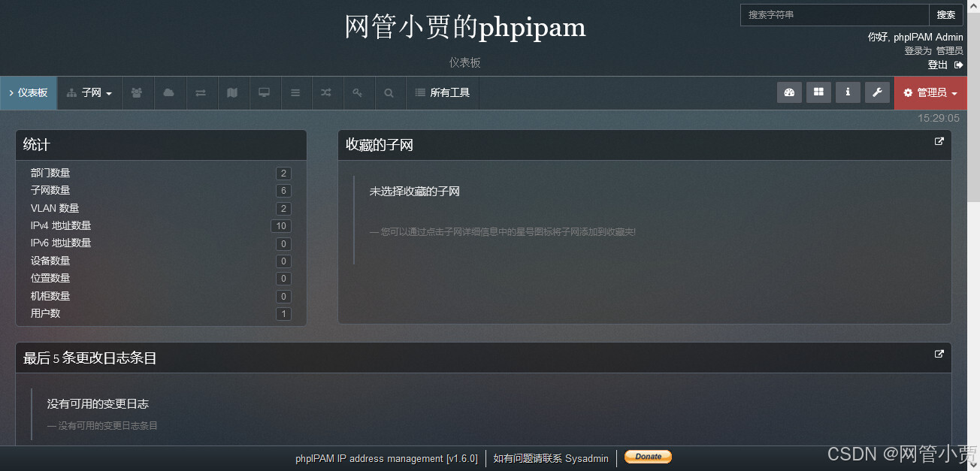Image resolution: width=980 pixels, height=471 pixels.
Task: Click the 网管小贾的phpipam site title
Action: pos(465,27)
